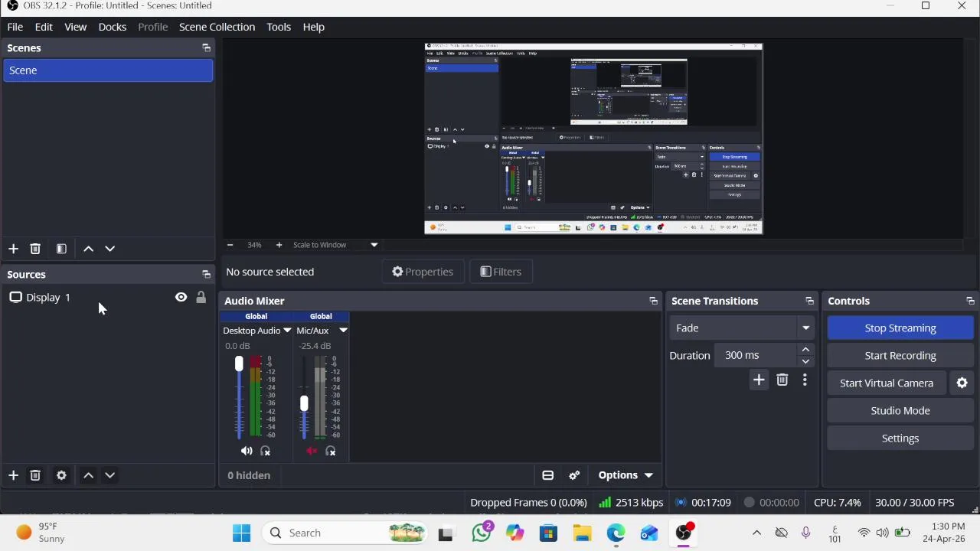Select Display 1 source row
The width and height of the screenshot is (980, 551).
(107, 298)
